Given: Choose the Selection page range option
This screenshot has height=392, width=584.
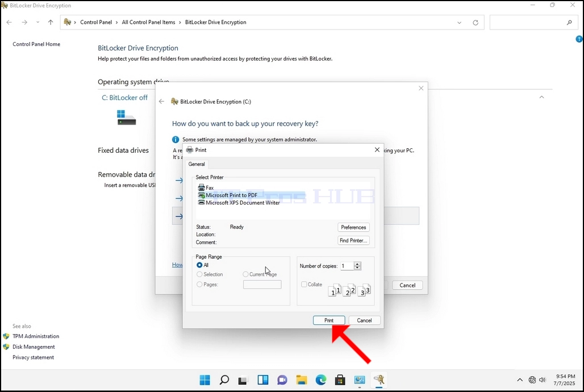Looking at the screenshot, I should (210, 274).
